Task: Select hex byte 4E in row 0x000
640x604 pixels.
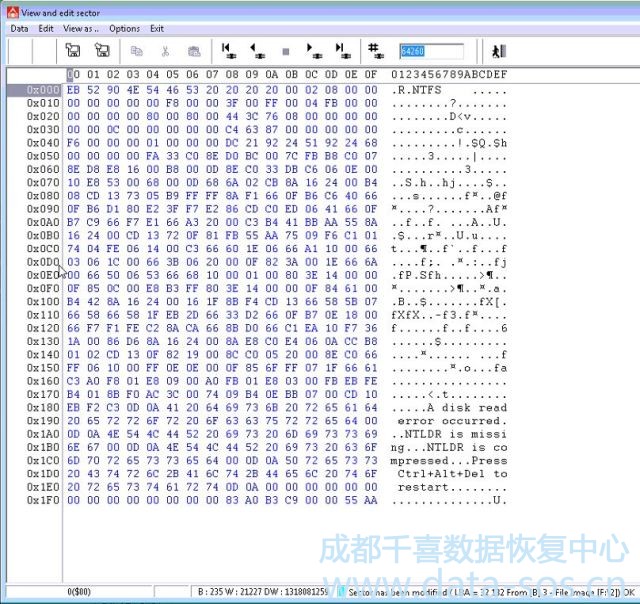Action: pos(133,90)
